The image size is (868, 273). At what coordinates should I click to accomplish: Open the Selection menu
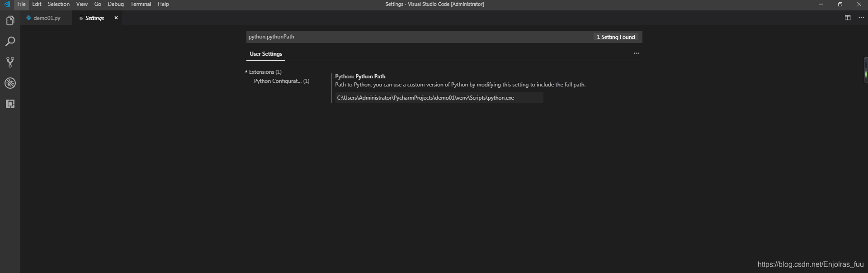[59, 4]
